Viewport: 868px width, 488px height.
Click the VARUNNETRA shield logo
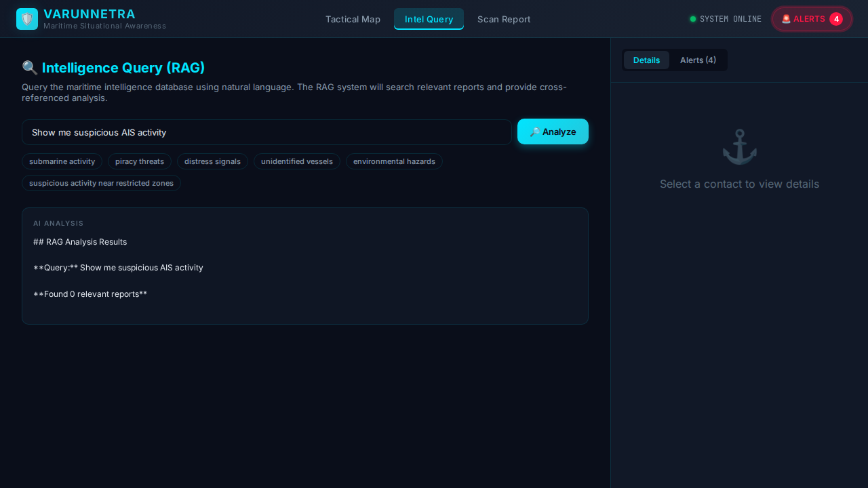click(x=27, y=18)
